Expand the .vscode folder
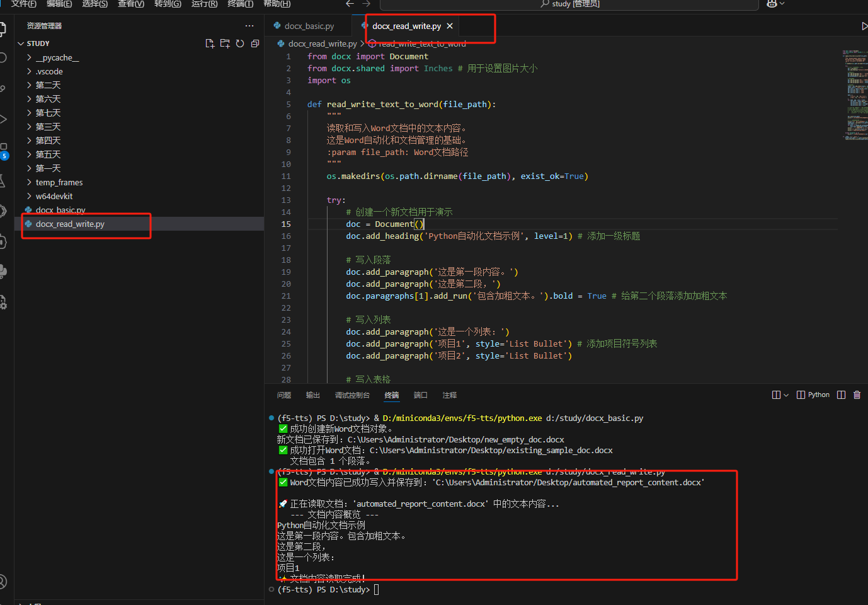The width and height of the screenshot is (868, 605). click(139, 71)
